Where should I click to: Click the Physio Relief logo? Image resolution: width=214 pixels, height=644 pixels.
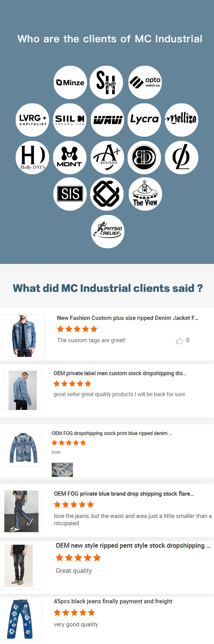(108, 232)
